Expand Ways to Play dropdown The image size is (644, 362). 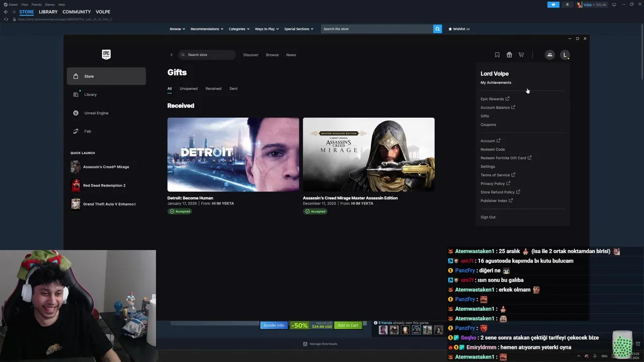[267, 29]
